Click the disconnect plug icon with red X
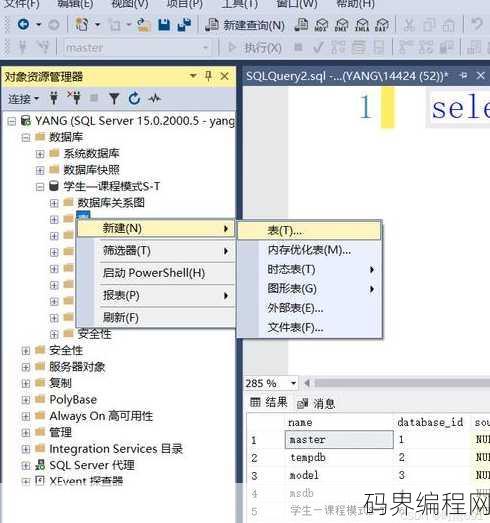490x523 pixels. tap(74, 98)
